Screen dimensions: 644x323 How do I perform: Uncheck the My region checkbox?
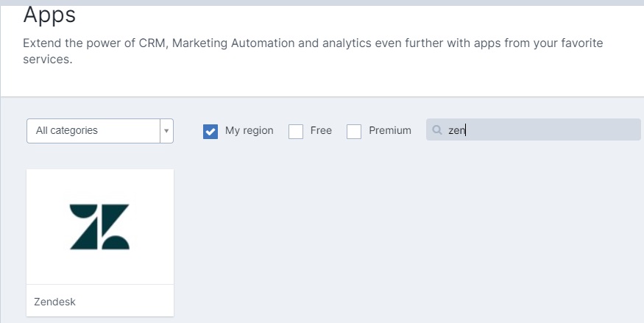point(210,132)
